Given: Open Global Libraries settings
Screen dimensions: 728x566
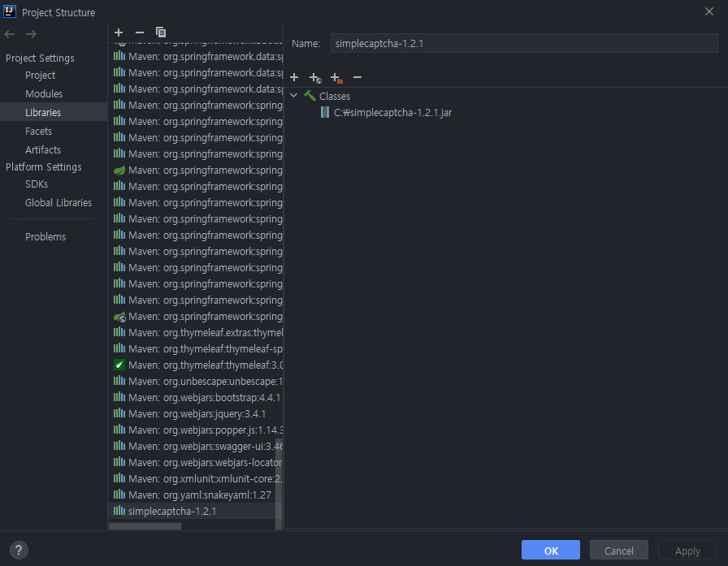Looking at the screenshot, I should pyautogui.click(x=58, y=203).
